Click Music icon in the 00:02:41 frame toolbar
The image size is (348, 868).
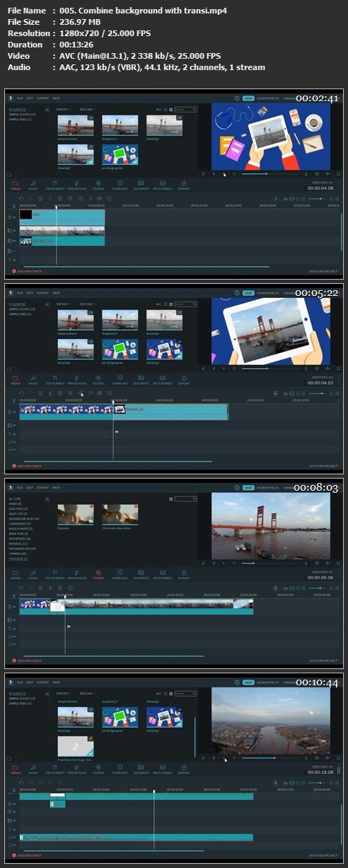coord(33,185)
